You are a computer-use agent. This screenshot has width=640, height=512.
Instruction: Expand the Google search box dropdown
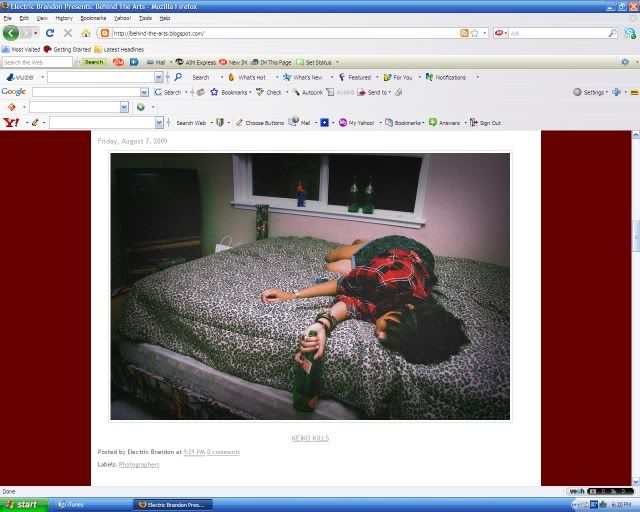[x=144, y=92]
